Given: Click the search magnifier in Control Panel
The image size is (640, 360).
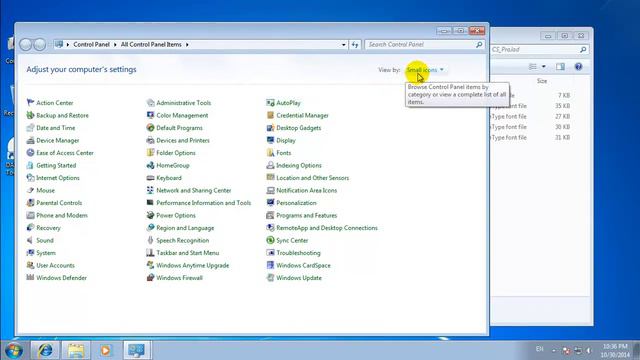Looking at the screenshot, I should (479, 44).
